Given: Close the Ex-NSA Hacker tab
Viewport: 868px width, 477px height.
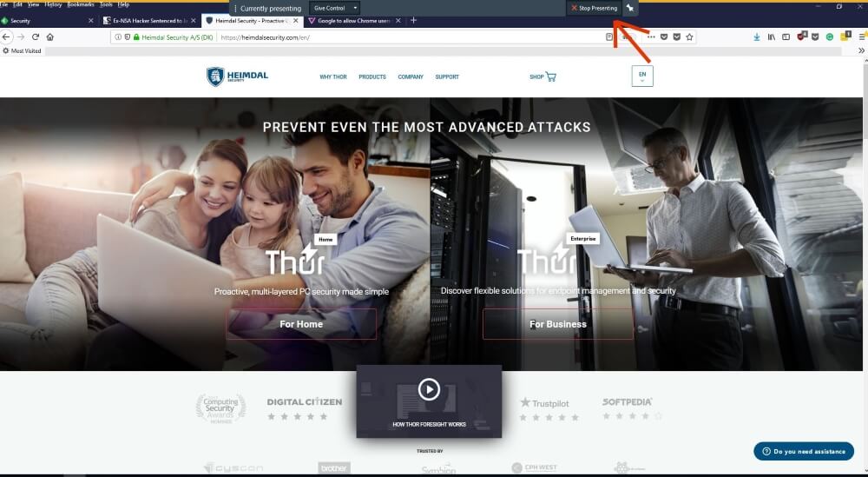Looking at the screenshot, I should point(194,21).
